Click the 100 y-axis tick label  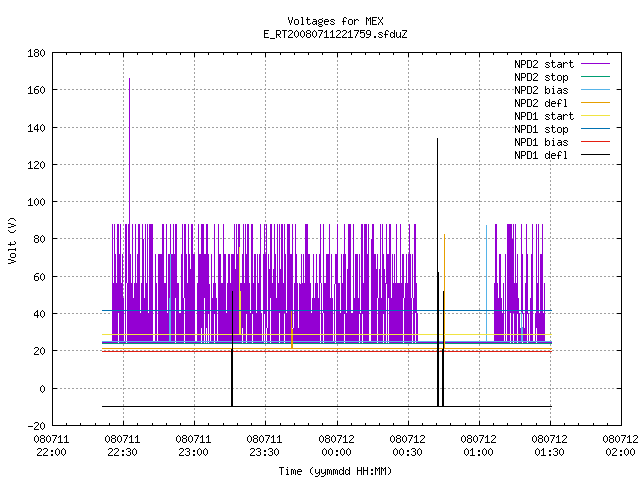[36, 202]
